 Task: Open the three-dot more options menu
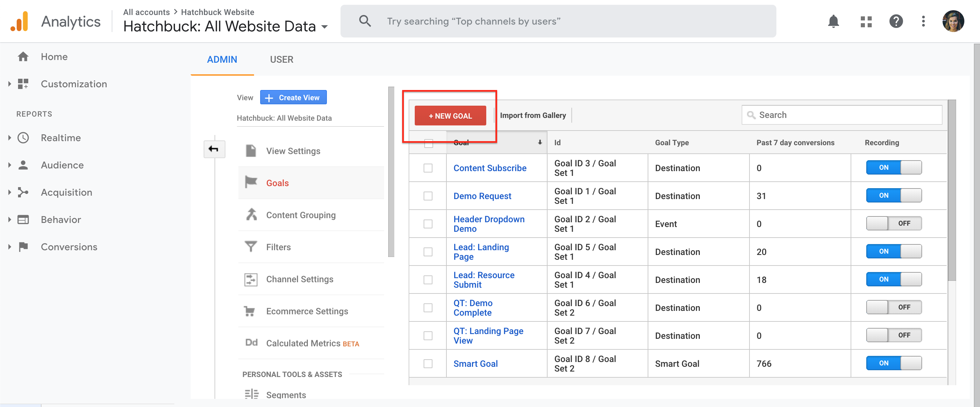click(923, 21)
